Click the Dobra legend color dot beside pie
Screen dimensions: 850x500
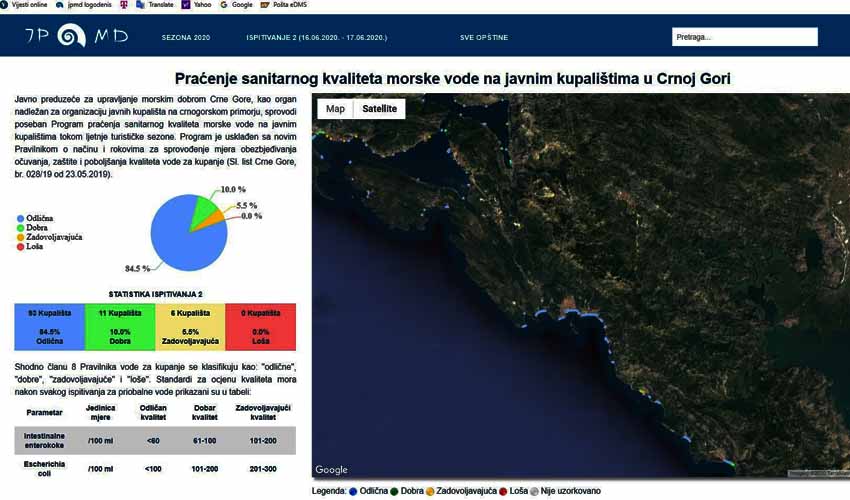(x=21, y=228)
